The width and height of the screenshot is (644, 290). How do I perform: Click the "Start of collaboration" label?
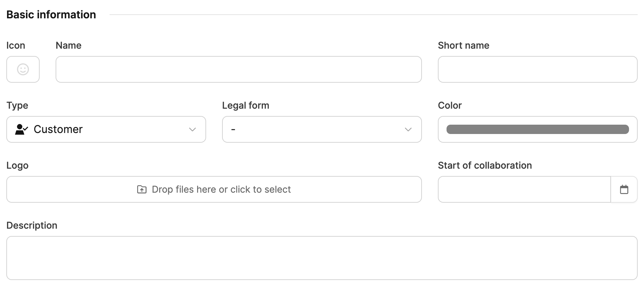485,165
